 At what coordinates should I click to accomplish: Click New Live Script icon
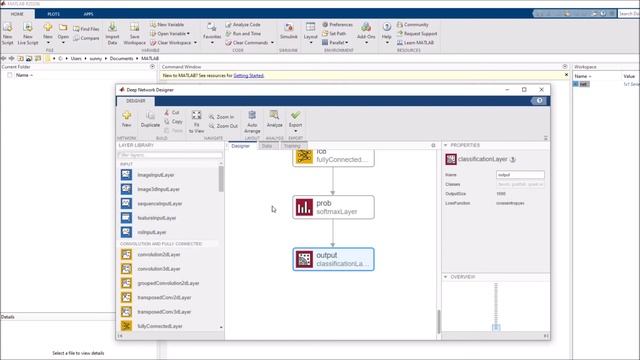(x=28, y=28)
